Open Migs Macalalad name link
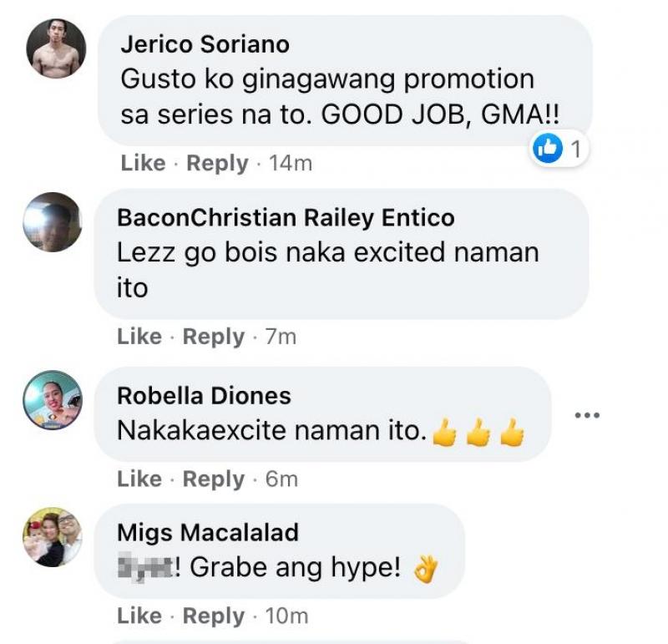 208,533
